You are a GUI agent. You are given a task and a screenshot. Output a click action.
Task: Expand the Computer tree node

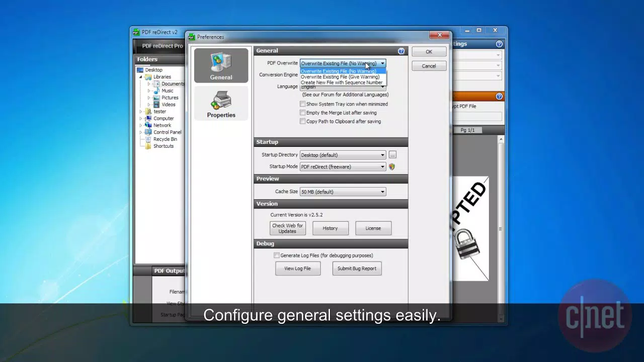(x=141, y=119)
